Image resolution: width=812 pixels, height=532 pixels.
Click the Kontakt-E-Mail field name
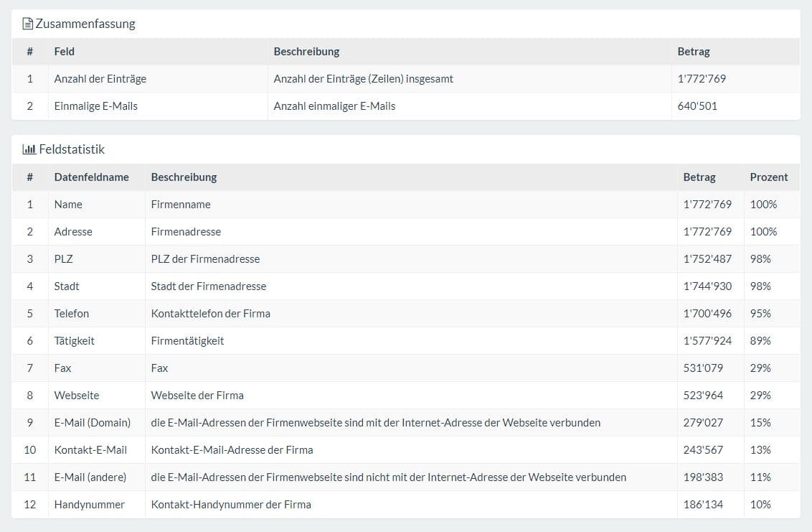(x=90, y=449)
